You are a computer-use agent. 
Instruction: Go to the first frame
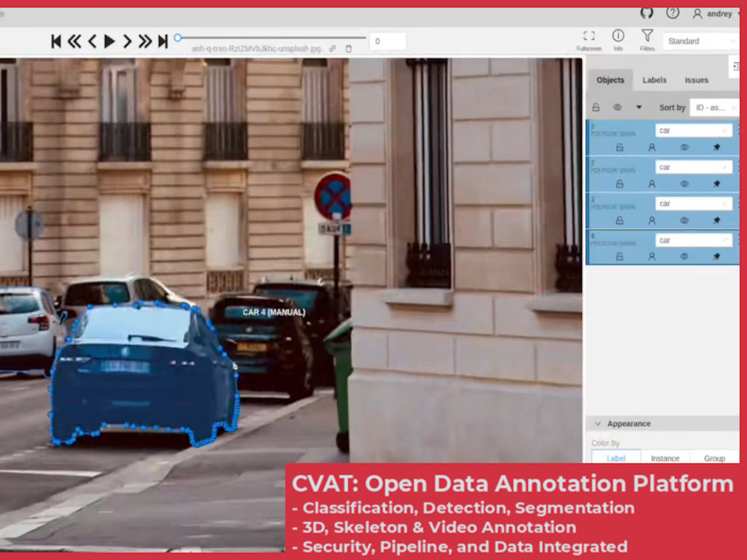point(56,41)
